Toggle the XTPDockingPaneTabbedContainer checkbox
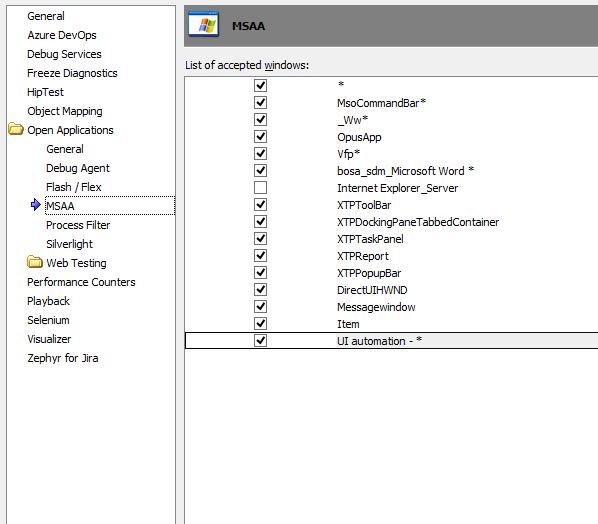598x524 pixels. coord(260,222)
